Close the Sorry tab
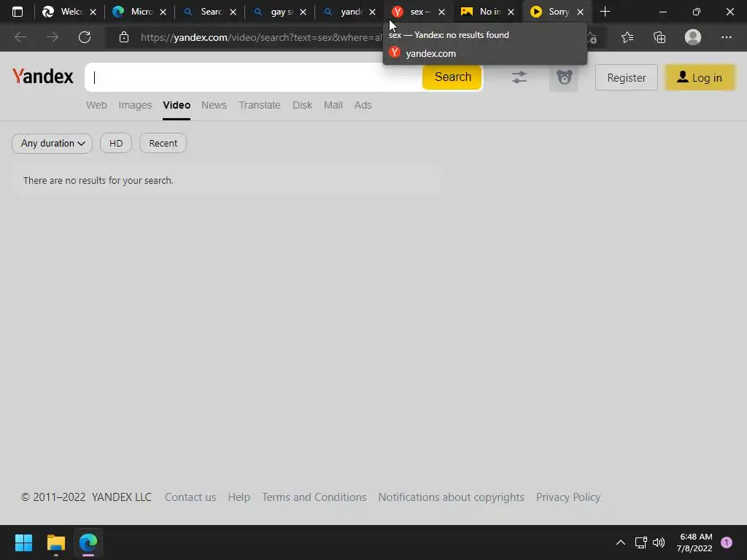 click(580, 12)
